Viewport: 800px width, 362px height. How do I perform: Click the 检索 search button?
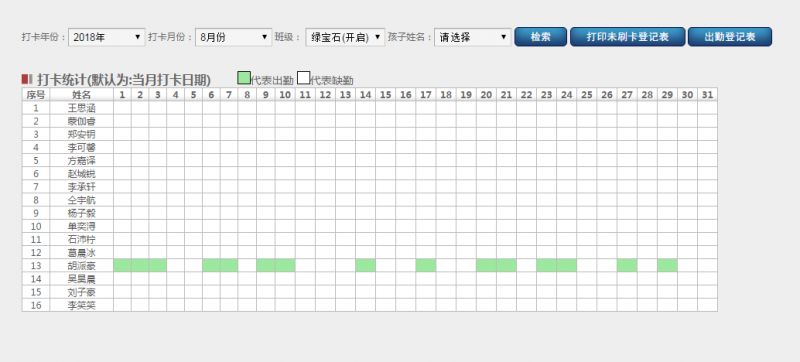coord(540,37)
